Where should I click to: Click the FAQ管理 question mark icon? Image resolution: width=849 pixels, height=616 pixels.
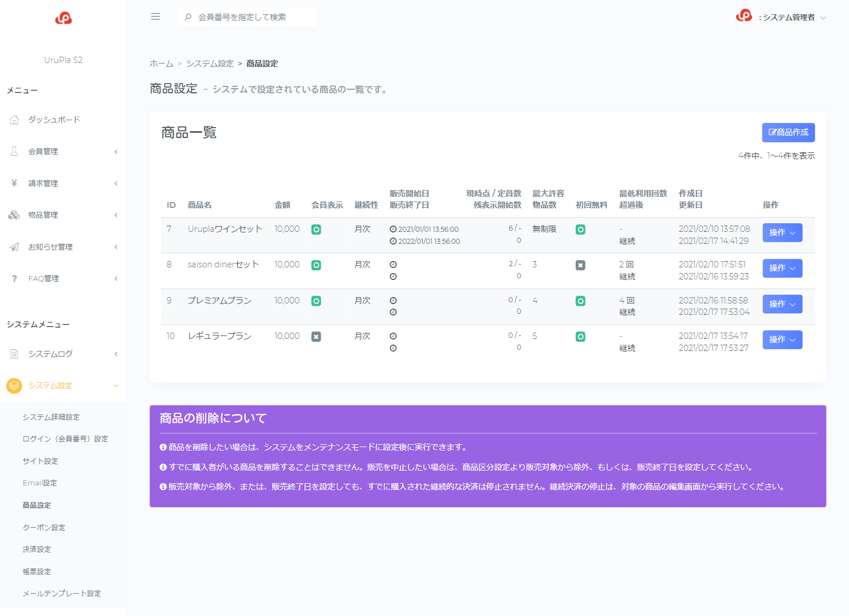pyautogui.click(x=14, y=278)
